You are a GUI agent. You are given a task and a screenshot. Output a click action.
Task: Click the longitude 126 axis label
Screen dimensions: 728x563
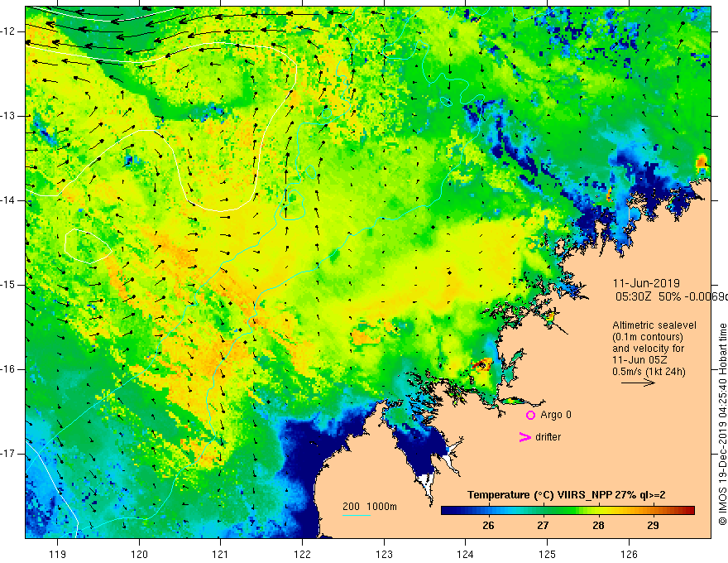(629, 554)
